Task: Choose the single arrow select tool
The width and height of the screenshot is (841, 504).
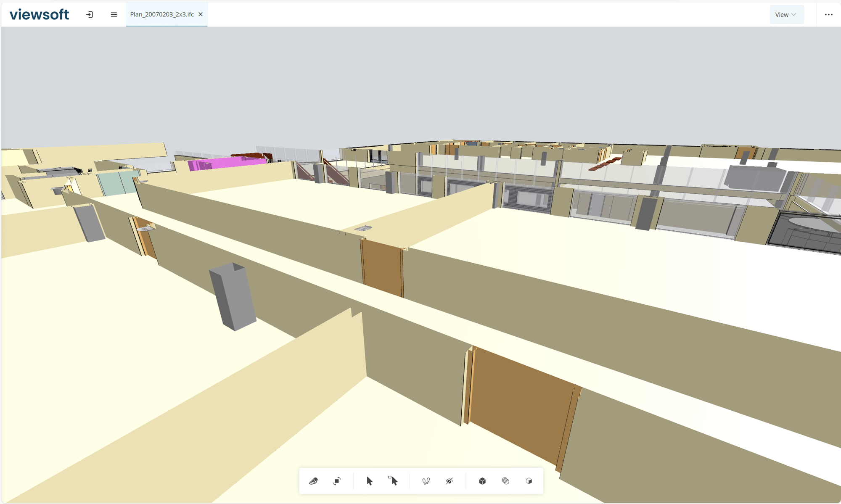Action: (369, 481)
